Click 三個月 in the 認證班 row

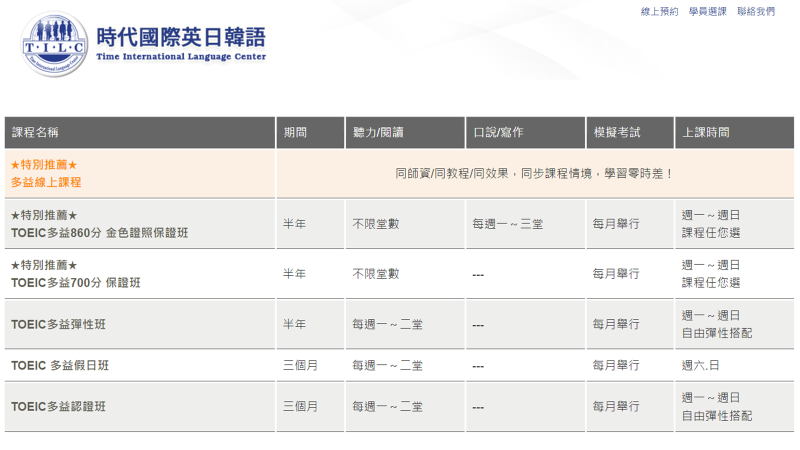pyautogui.click(x=301, y=407)
